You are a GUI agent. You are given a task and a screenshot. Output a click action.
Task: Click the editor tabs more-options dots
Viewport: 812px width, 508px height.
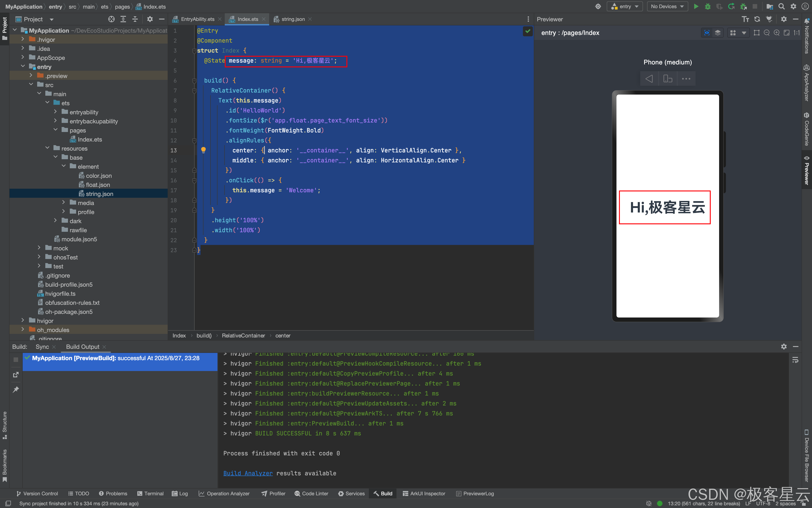(x=528, y=19)
